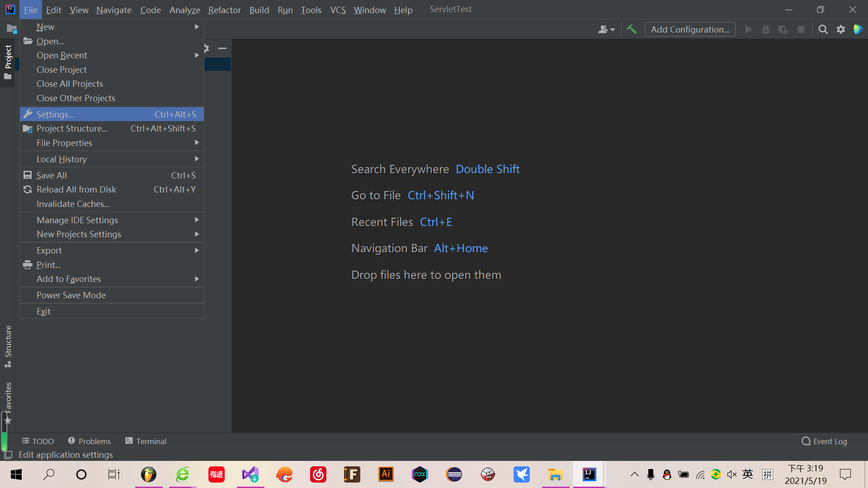Image resolution: width=868 pixels, height=488 pixels.
Task: Expand the New submenu
Action: click(x=45, y=27)
